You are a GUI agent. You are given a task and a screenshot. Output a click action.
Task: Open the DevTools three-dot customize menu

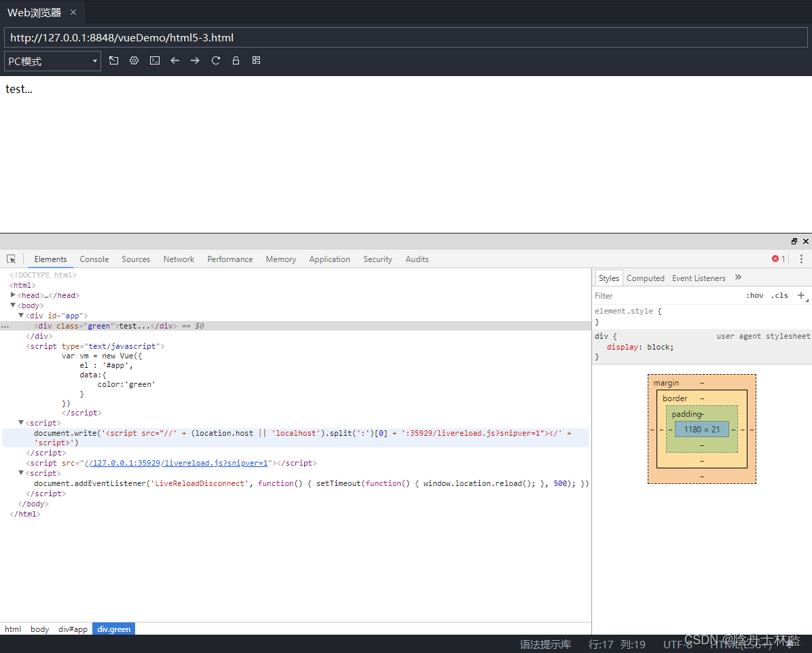pos(801,259)
